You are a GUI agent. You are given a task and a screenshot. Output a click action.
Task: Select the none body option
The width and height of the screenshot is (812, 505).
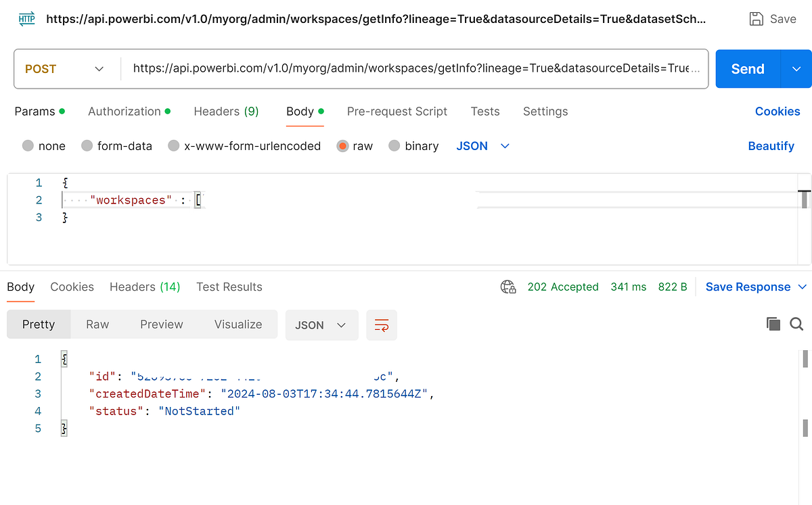(x=26, y=145)
